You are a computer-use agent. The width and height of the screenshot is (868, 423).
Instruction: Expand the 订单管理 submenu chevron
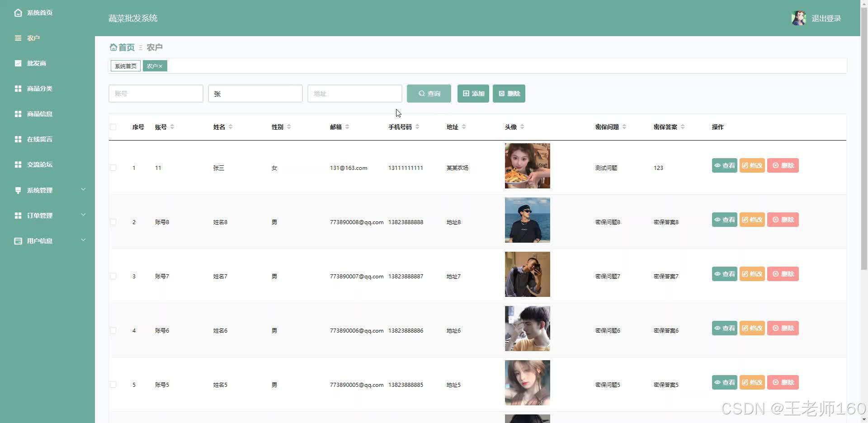coord(83,215)
